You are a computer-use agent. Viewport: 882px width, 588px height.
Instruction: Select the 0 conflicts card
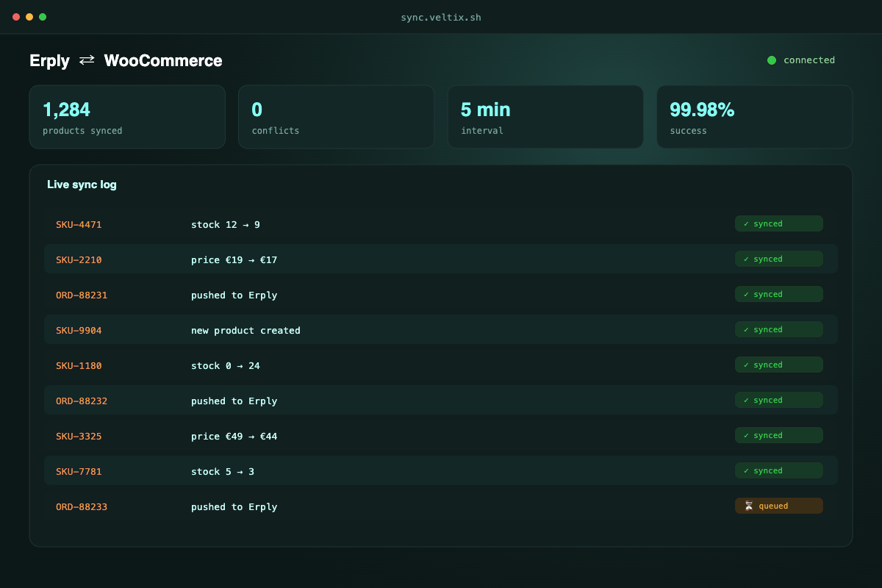(336, 117)
